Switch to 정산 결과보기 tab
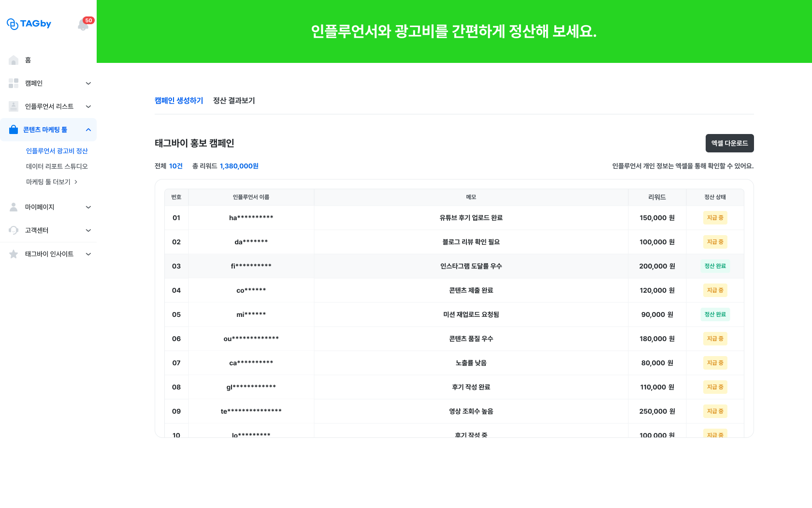812x508 pixels. [x=234, y=101]
